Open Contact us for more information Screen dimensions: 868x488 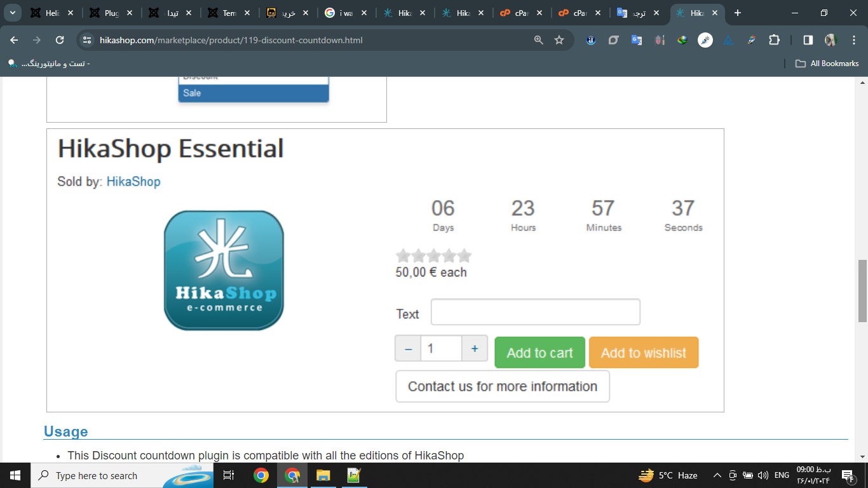[503, 386]
